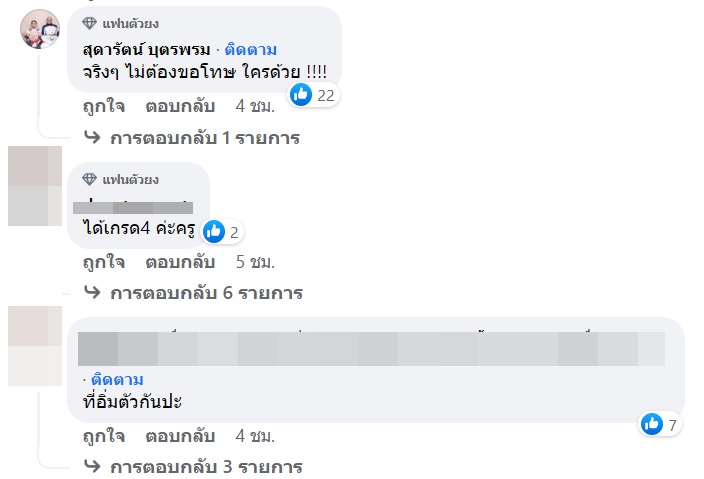Click ถูกใจ under สุดารัตน์'s comment
The width and height of the screenshot is (704, 479).
pos(104,105)
